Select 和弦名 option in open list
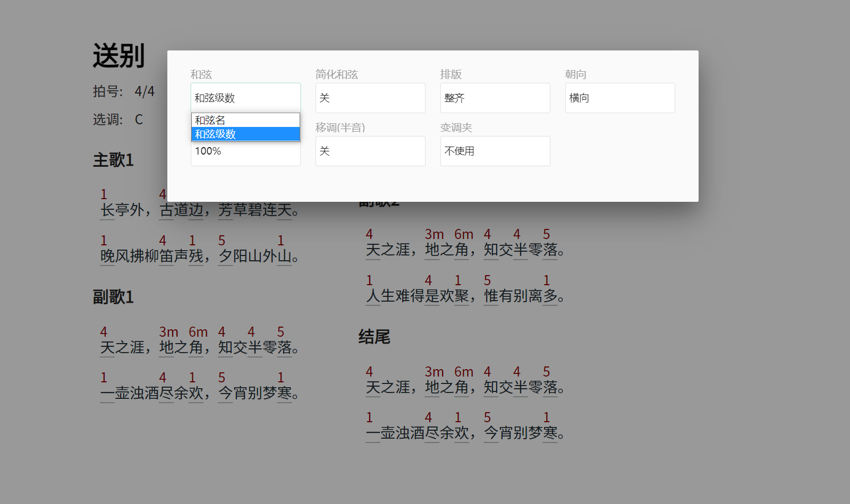The height and width of the screenshot is (504, 850). (x=245, y=120)
